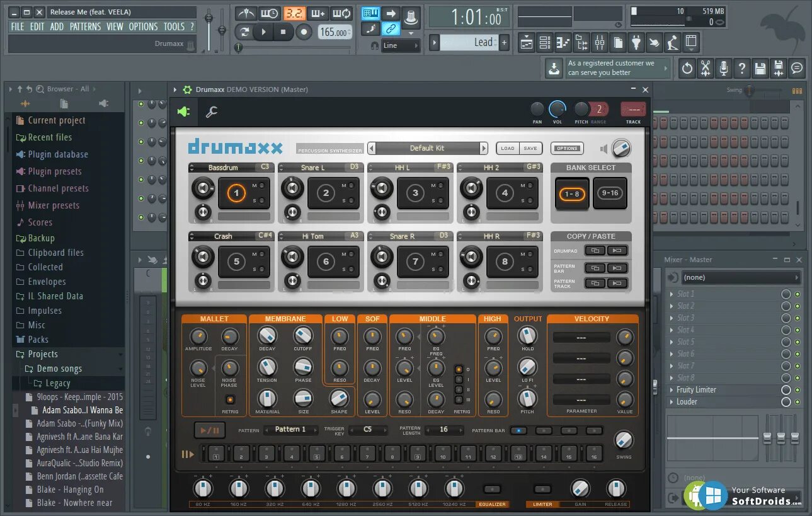Click the undo history circular arrow icon
This screenshot has width=812, height=516.
tap(687, 68)
